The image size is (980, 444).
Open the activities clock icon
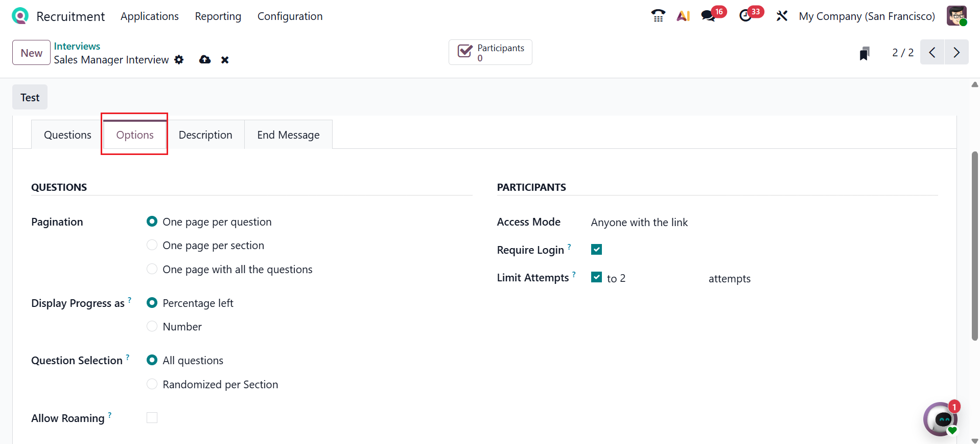click(745, 16)
